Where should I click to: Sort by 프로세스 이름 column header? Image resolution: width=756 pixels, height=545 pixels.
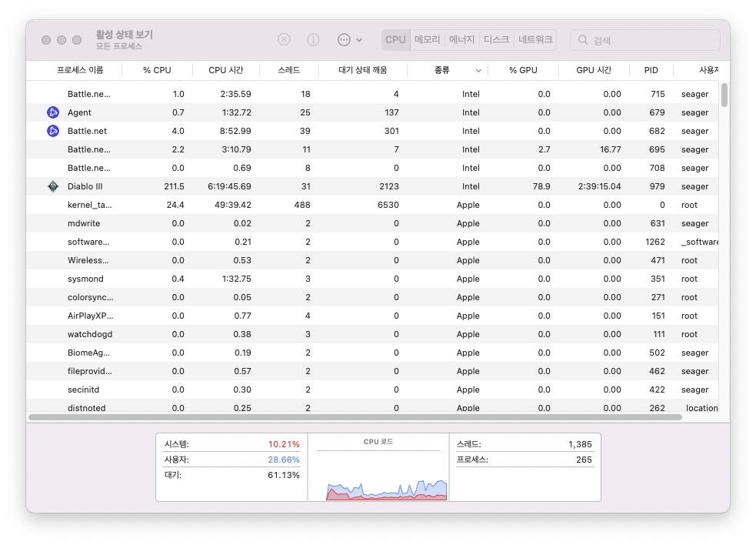(80, 70)
